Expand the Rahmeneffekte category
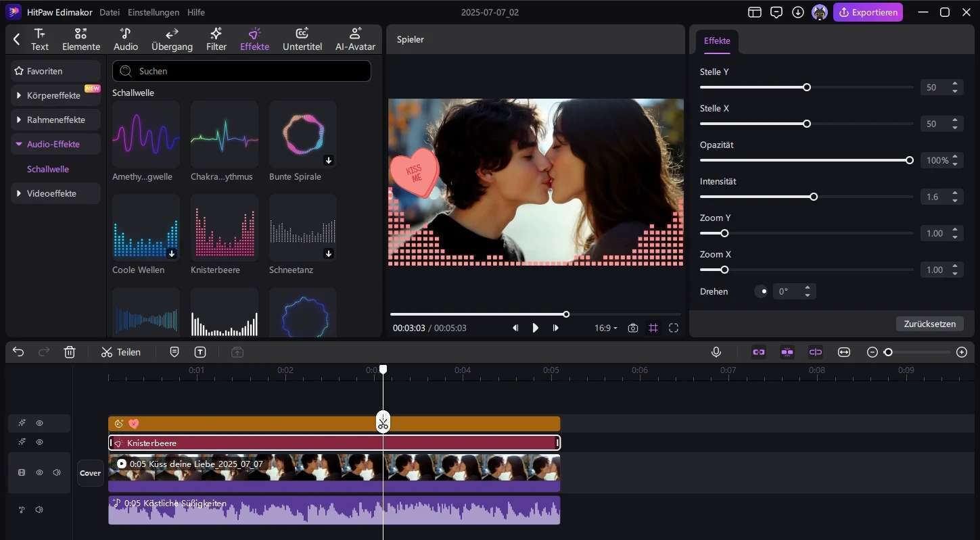Image resolution: width=980 pixels, height=540 pixels. click(55, 120)
